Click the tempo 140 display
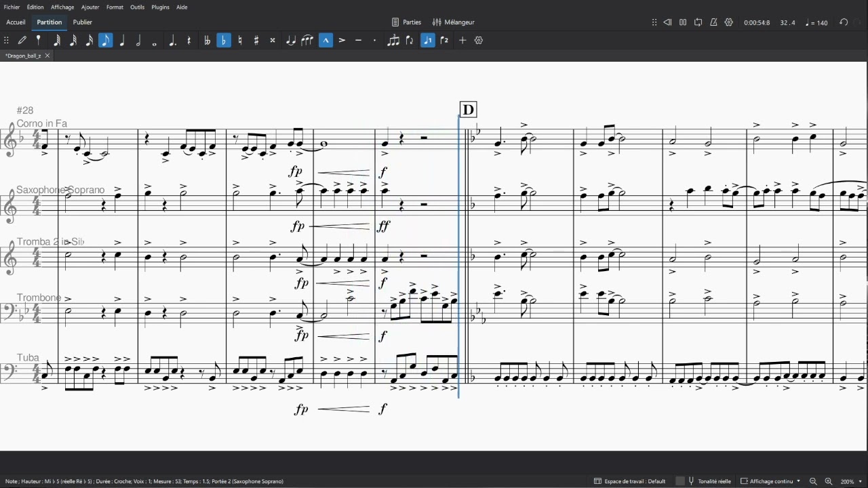The image size is (868, 488). pos(816,22)
